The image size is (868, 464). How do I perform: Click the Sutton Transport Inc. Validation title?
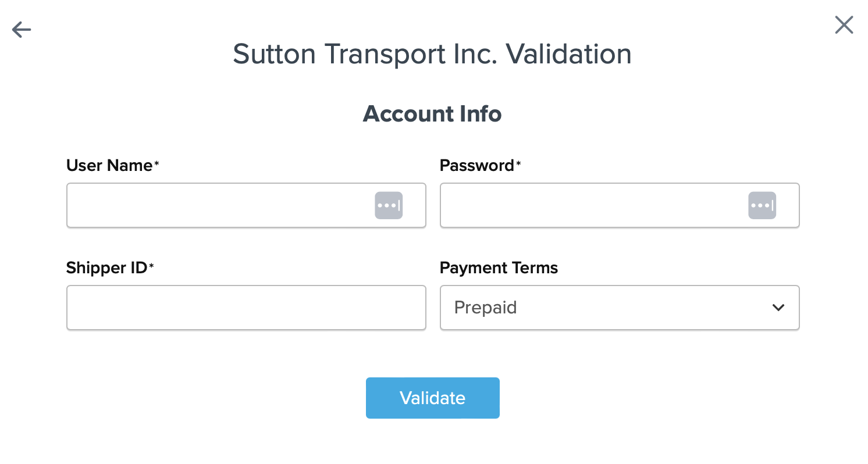[432, 55]
